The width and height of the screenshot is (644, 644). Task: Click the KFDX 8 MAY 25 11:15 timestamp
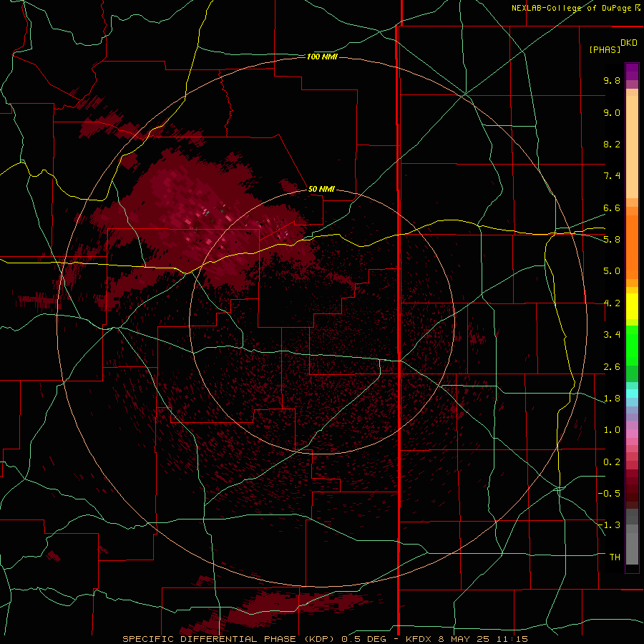pos(467,639)
